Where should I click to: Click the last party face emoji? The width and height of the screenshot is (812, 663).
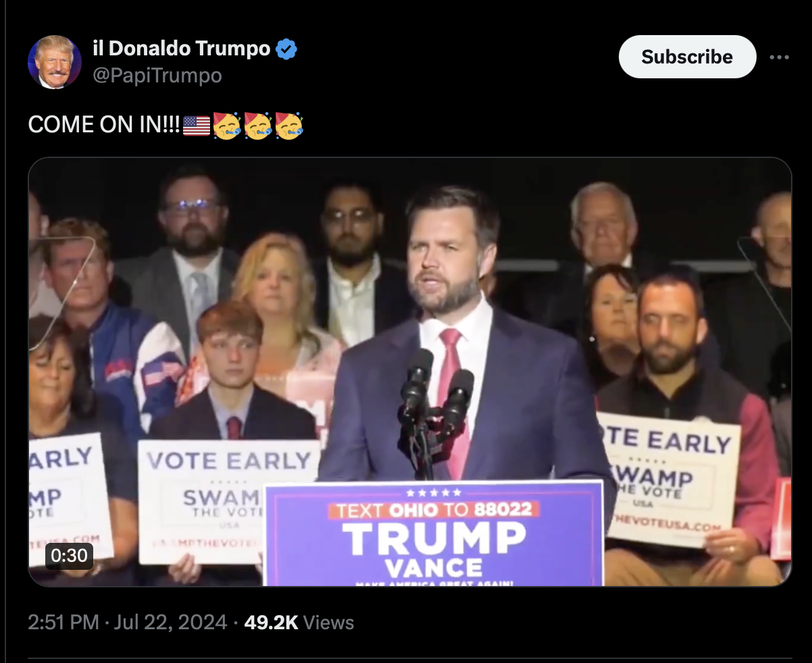[288, 126]
